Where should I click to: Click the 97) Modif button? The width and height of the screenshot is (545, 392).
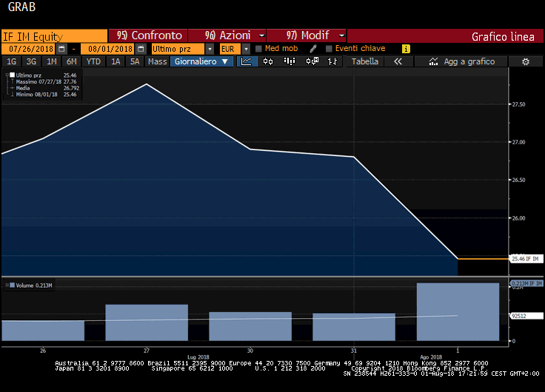pyautogui.click(x=307, y=36)
